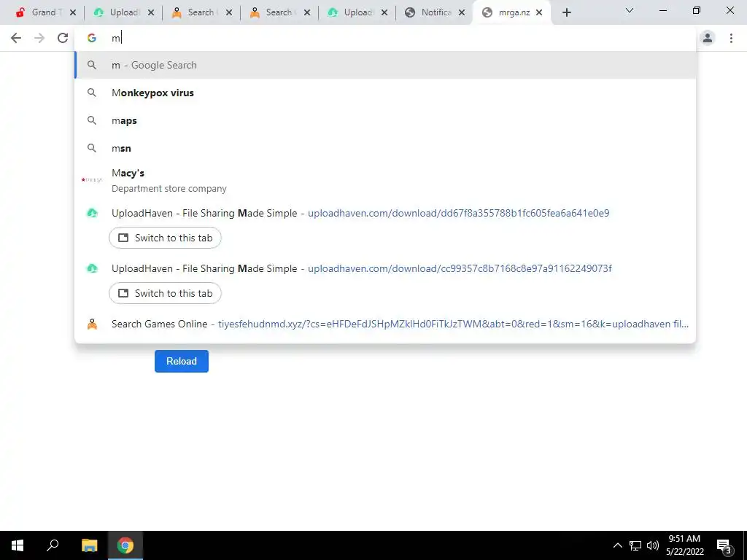
Task: Select Macy's Department store suggestion
Action: point(385,181)
